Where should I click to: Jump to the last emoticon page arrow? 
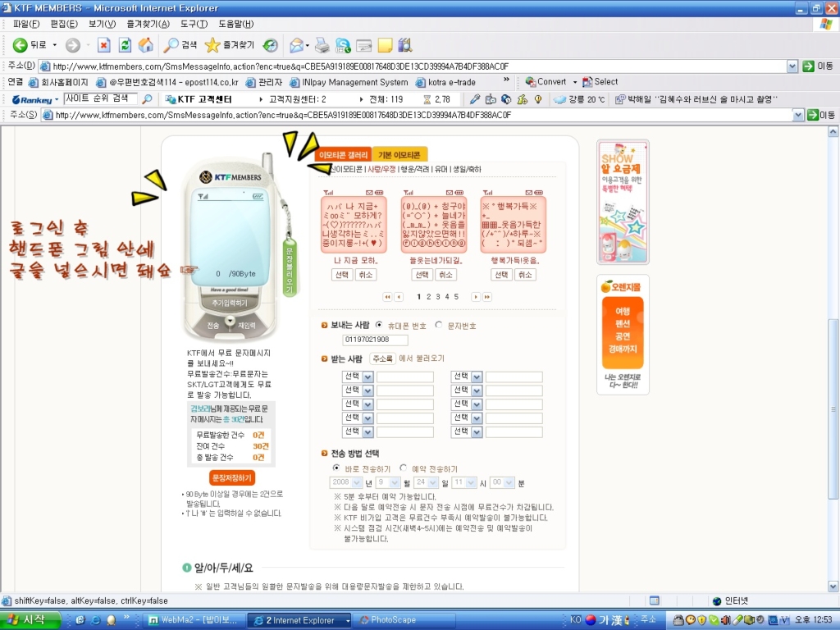point(487,297)
